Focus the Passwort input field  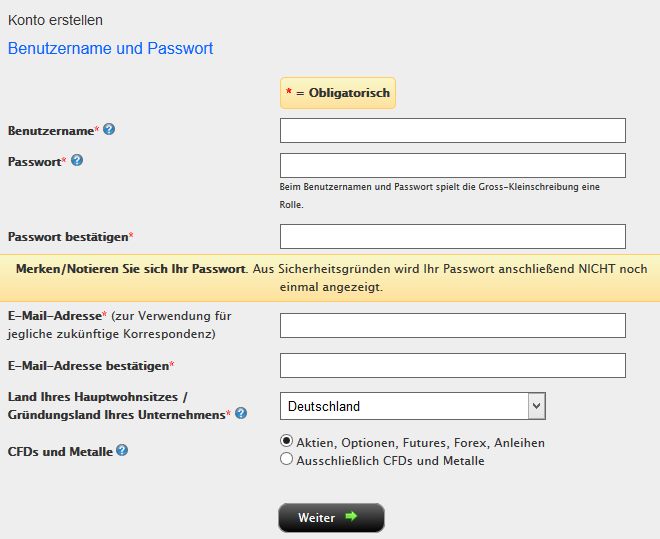coord(452,165)
